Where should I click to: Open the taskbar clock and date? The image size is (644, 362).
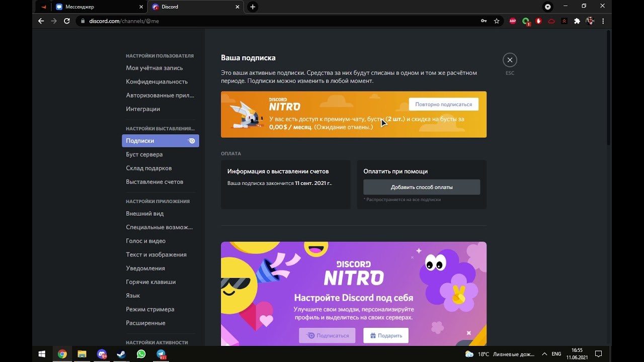(x=577, y=354)
